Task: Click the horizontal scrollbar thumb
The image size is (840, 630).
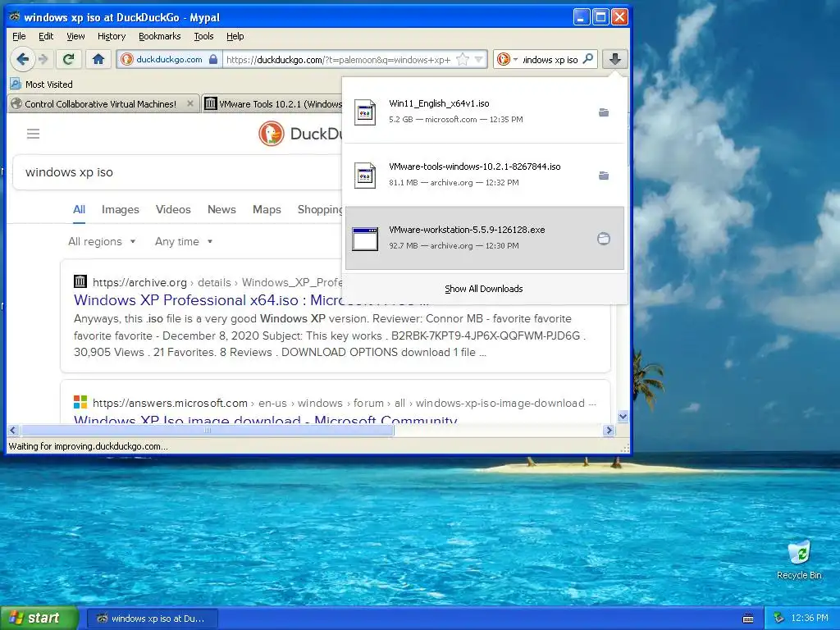Action: (x=208, y=430)
